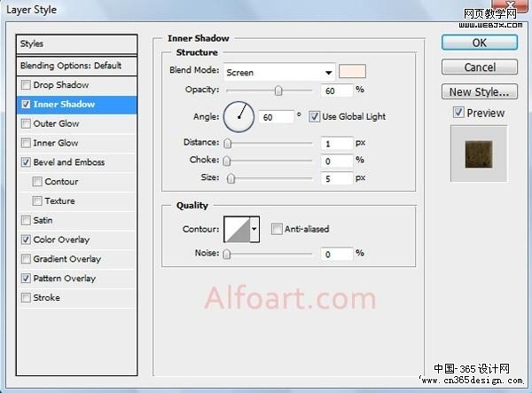532x393 pixels.
Task: Click the Angle dial control
Action: point(239,117)
